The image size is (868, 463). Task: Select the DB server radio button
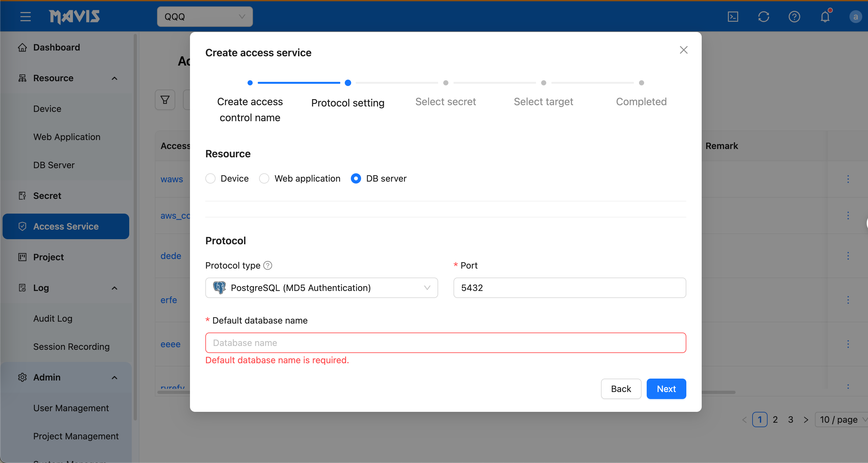click(x=356, y=178)
